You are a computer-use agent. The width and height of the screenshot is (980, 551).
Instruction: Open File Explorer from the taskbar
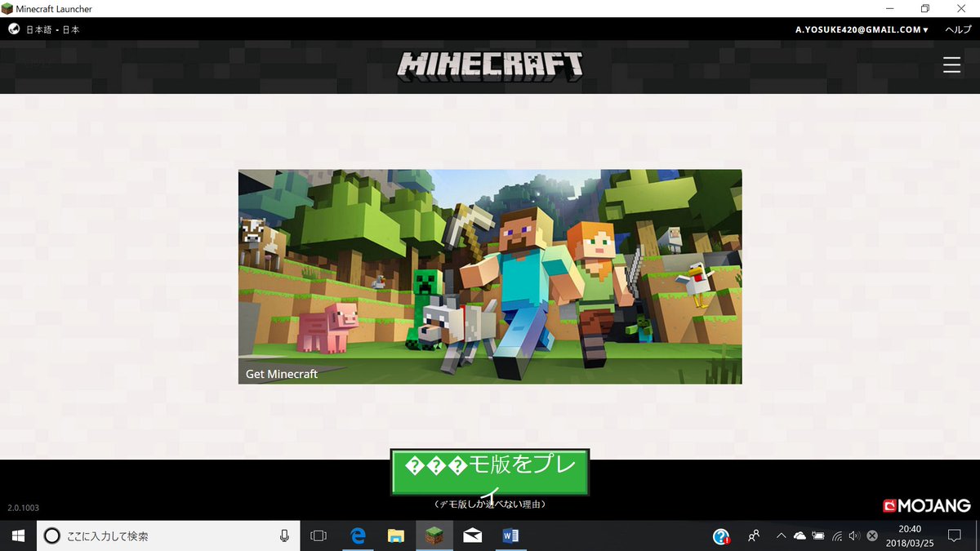click(x=396, y=535)
